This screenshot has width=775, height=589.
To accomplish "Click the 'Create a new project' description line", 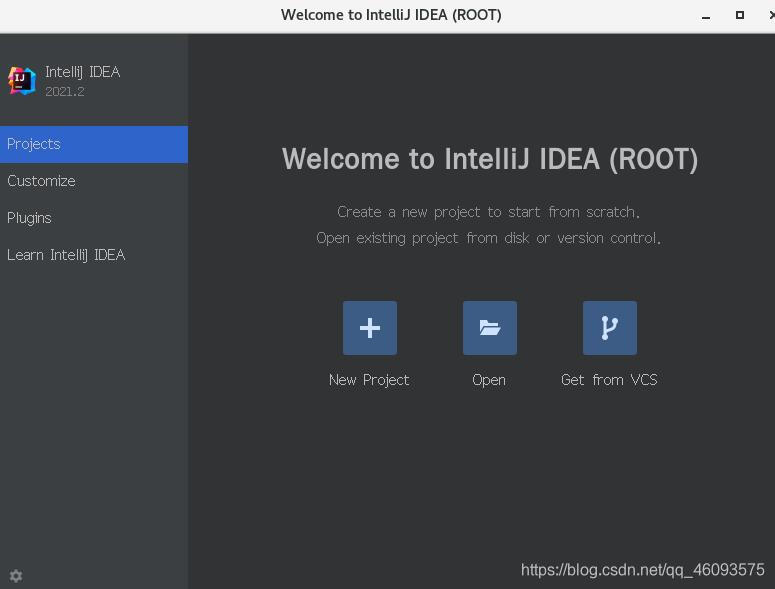I will coord(488,212).
